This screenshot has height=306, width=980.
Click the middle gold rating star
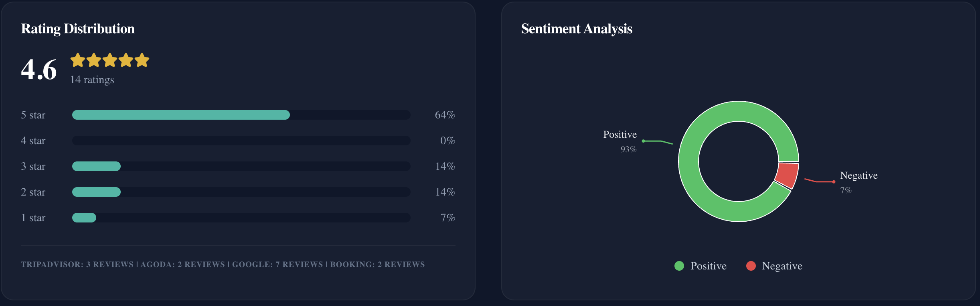click(110, 60)
